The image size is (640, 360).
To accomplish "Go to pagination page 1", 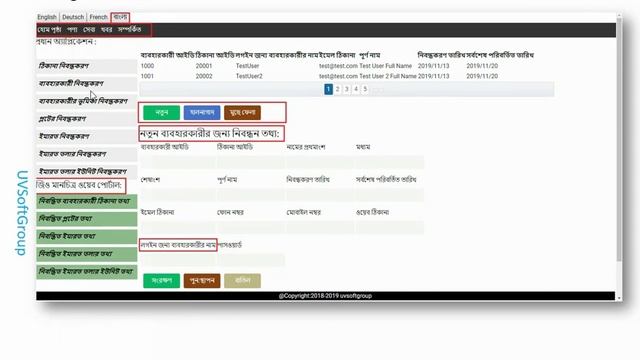I will tap(329, 89).
